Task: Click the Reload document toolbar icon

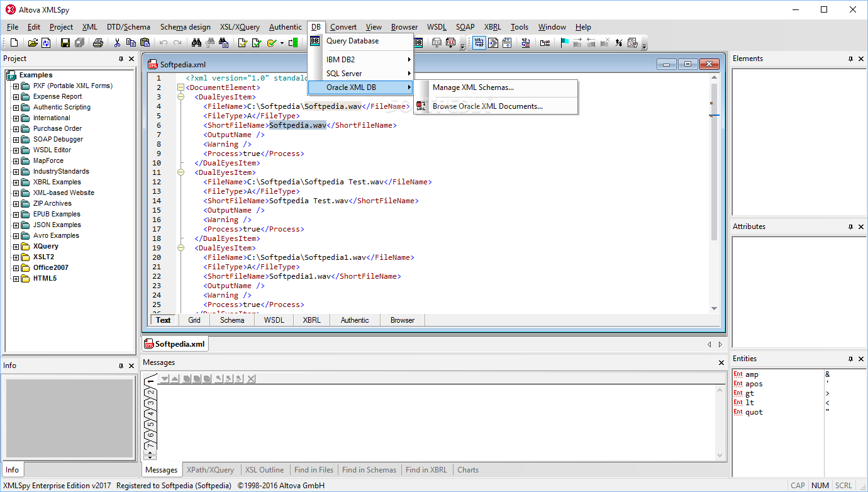Action: 47,43
